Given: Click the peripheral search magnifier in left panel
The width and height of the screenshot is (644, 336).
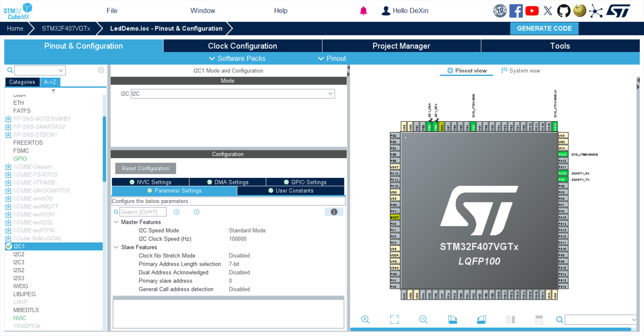Looking at the screenshot, I should tap(10, 70).
